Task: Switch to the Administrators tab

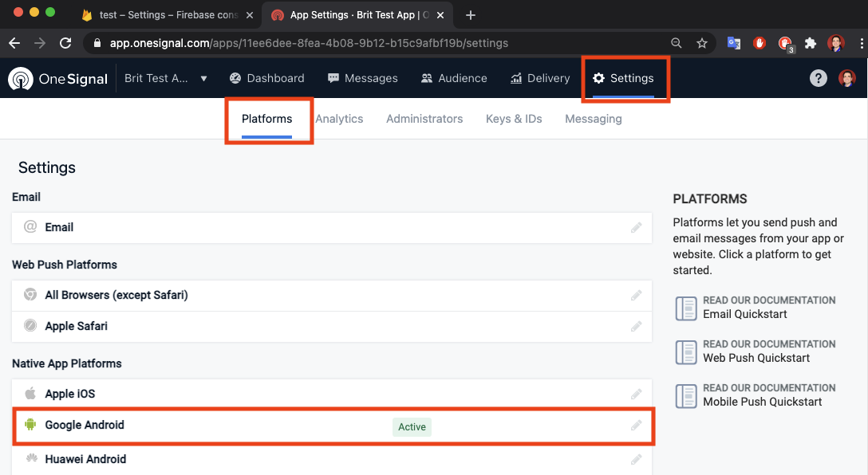Action: (x=424, y=119)
